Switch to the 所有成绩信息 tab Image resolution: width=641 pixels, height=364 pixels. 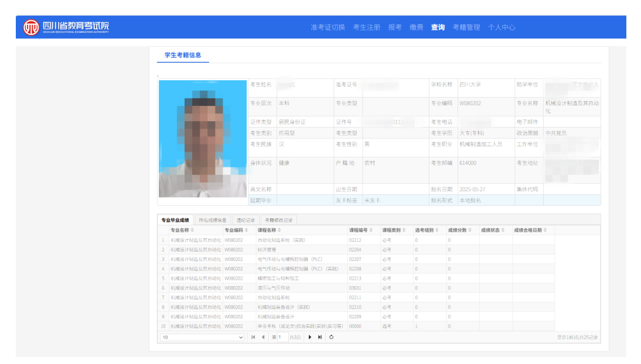[x=214, y=219]
